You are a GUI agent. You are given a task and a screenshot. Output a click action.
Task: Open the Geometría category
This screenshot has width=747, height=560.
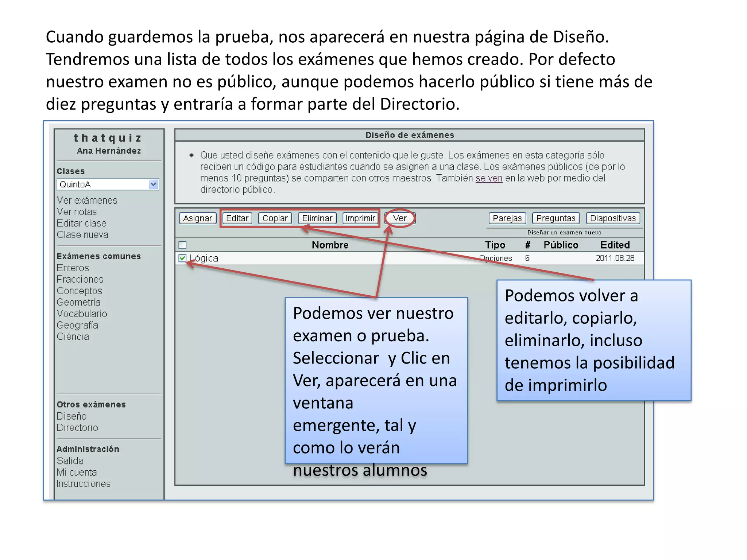(78, 302)
